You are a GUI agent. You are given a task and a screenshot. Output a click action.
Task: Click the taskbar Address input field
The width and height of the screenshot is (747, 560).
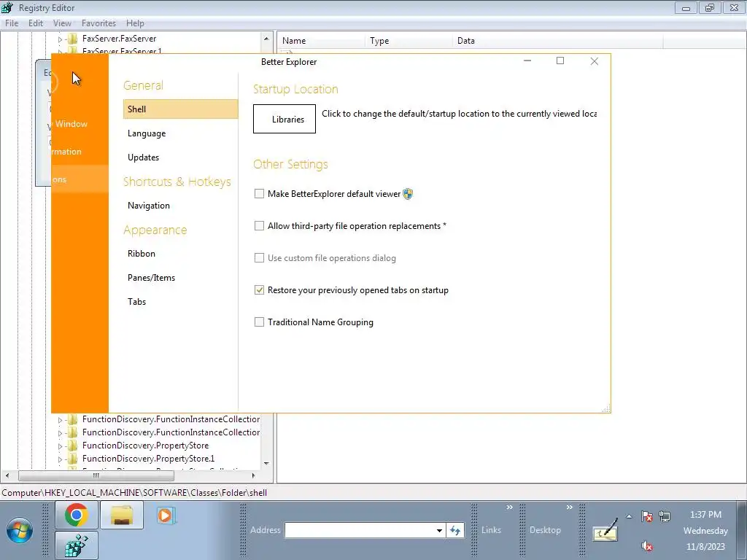360,530
